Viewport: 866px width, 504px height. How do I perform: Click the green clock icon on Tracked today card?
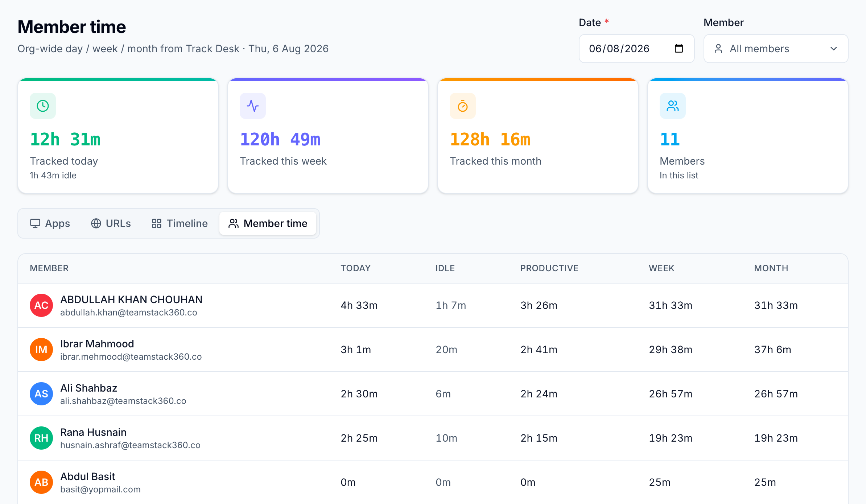click(43, 106)
